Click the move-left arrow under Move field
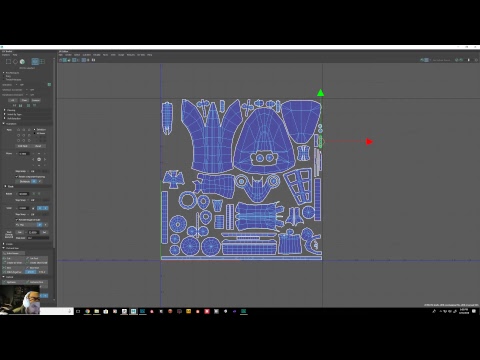Image resolution: width=480 pixels, height=360 pixels. (33, 159)
